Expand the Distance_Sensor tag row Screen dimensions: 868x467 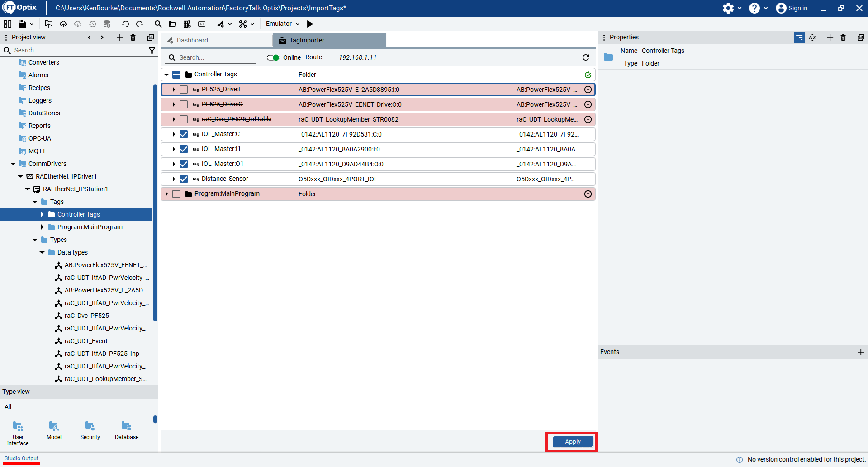click(174, 179)
